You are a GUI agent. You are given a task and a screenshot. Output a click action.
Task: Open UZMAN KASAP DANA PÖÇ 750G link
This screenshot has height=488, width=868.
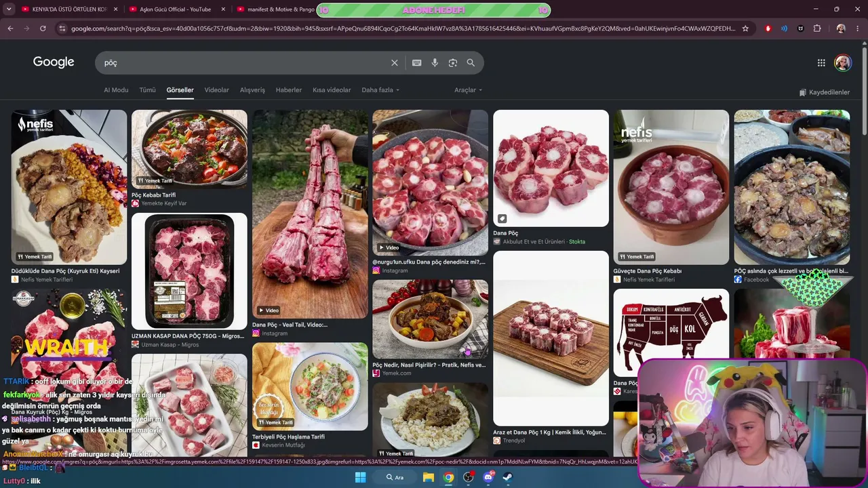187,336
